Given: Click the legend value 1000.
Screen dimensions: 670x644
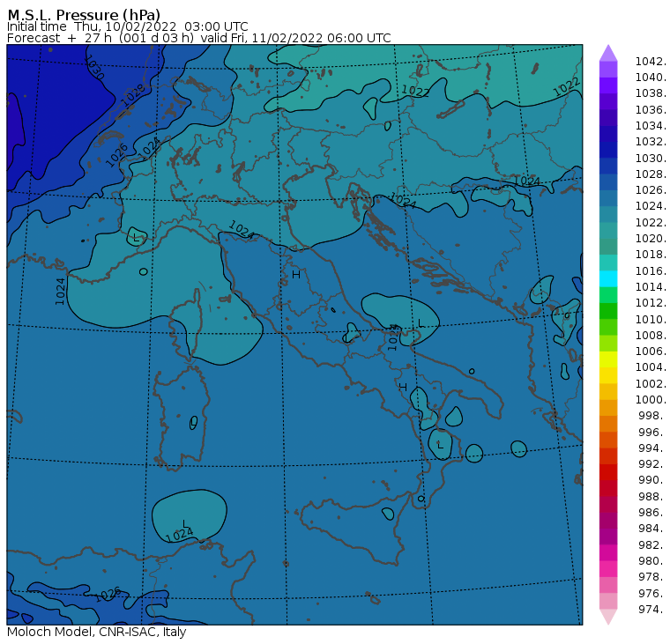Looking at the screenshot, I should pyautogui.click(x=651, y=400).
